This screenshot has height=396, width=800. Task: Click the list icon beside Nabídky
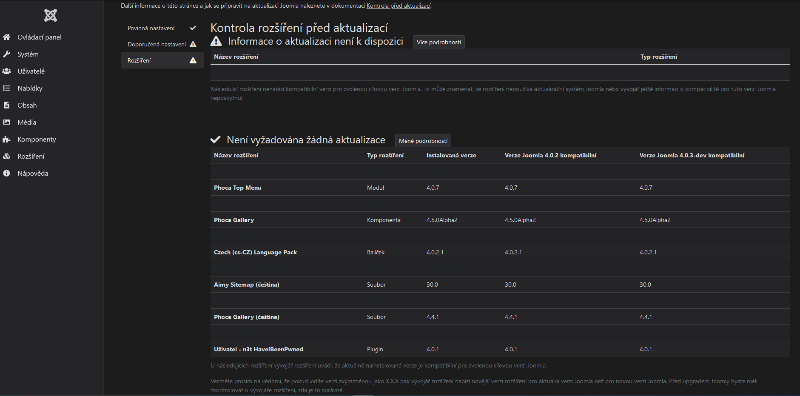click(x=7, y=88)
